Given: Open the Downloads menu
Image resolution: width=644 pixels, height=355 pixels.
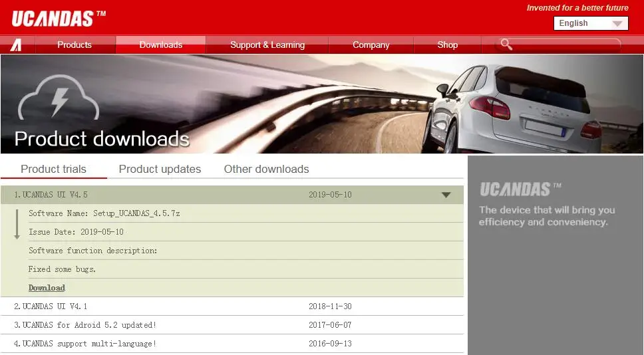Looking at the screenshot, I should click(160, 45).
